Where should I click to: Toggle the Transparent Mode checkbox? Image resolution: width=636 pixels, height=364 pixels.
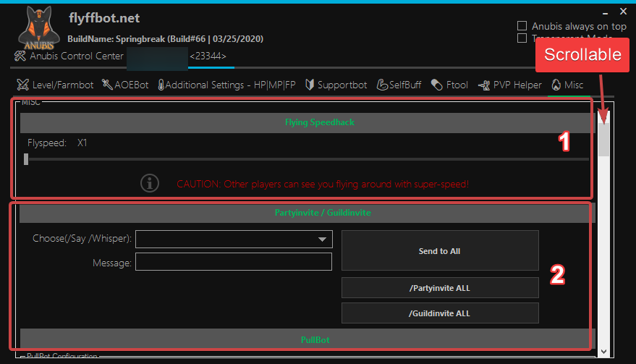coord(522,38)
